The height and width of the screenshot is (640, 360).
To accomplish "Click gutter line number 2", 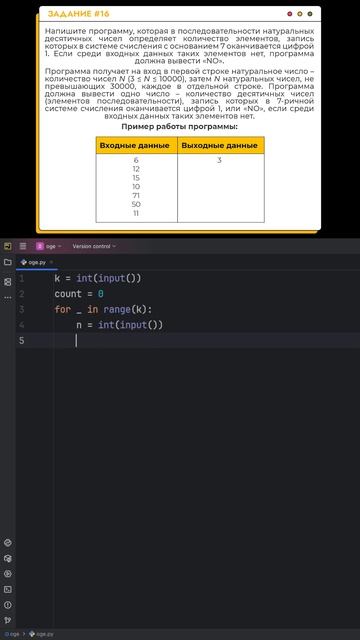I will pos(21,294).
